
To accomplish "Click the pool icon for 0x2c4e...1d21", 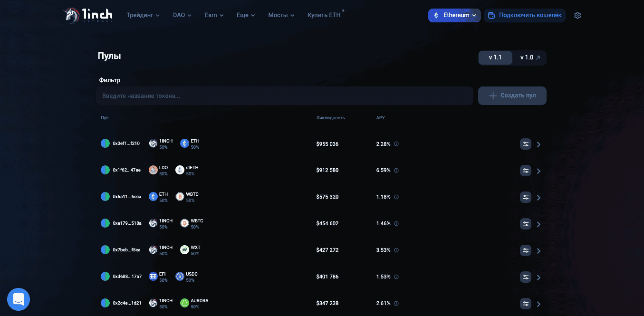I will coord(105,303).
